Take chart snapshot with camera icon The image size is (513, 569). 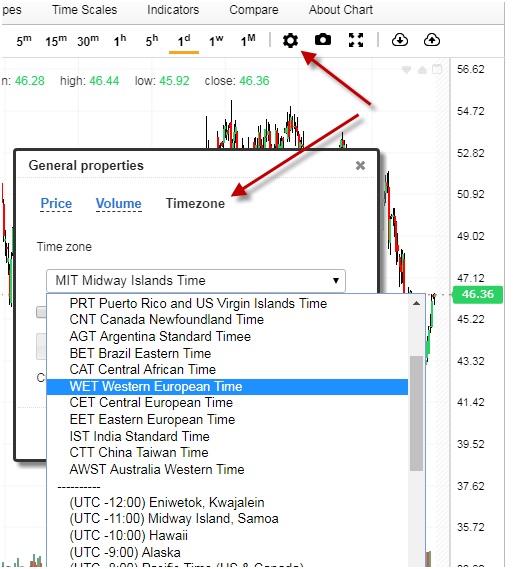pyautogui.click(x=323, y=40)
